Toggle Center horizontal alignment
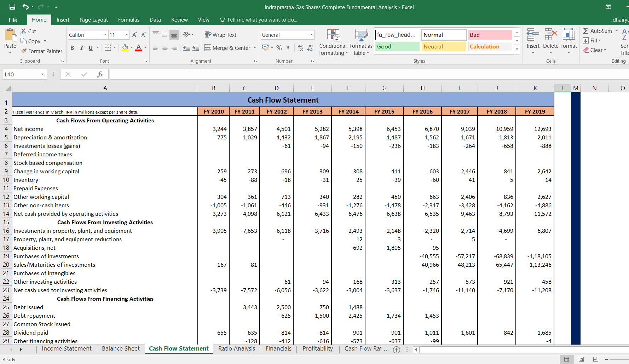Viewport: 629px width, 364px height. pyautogui.click(x=165, y=48)
